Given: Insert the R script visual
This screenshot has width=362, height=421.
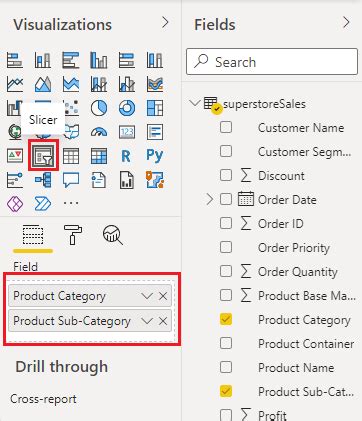Looking at the screenshot, I should coord(126,156).
